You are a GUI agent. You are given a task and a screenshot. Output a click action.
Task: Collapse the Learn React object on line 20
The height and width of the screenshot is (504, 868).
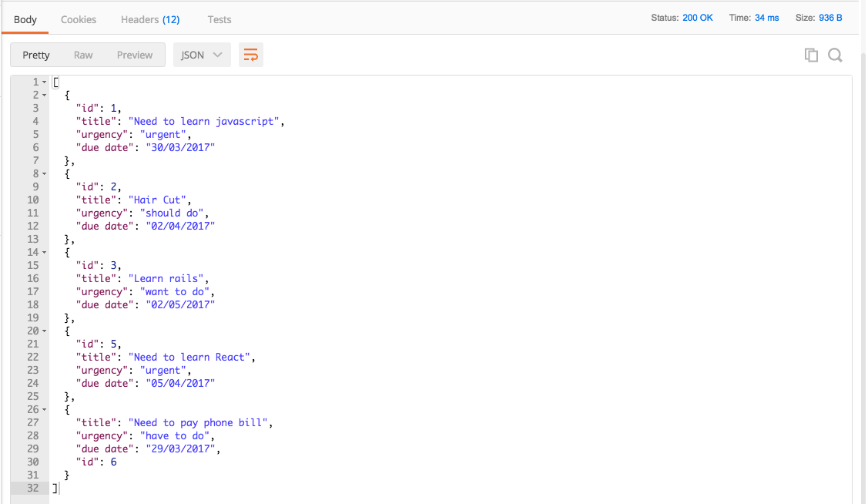[x=42, y=331]
